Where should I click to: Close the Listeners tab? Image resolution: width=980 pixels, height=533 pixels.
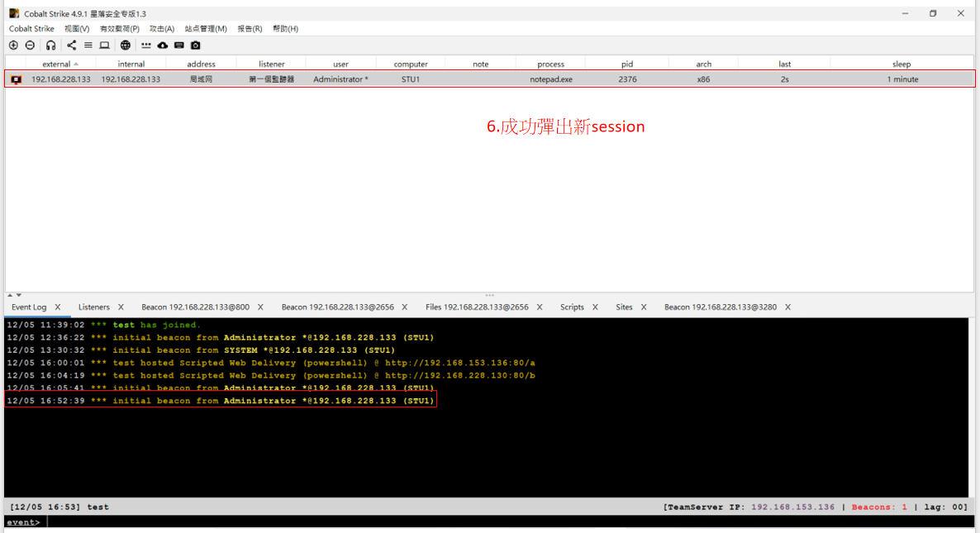click(x=121, y=307)
